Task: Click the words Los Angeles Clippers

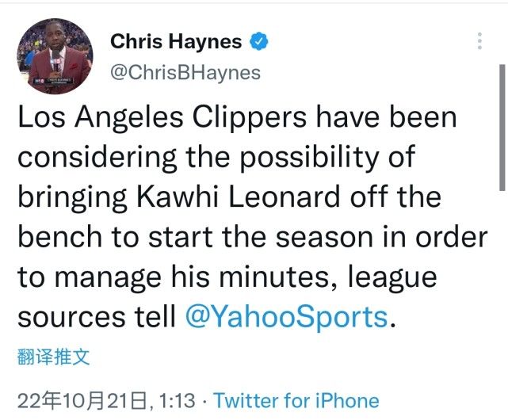Action: [x=162, y=117]
